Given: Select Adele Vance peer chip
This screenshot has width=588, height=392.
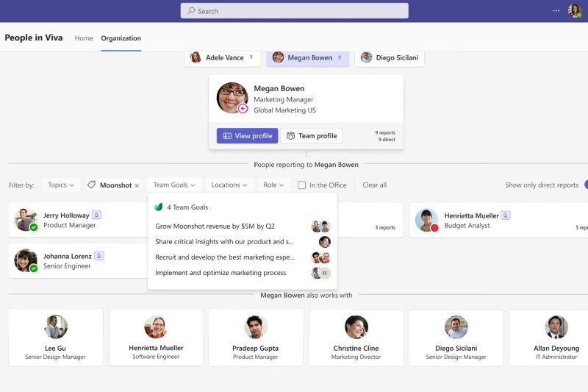Looking at the screenshot, I should [x=223, y=58].
